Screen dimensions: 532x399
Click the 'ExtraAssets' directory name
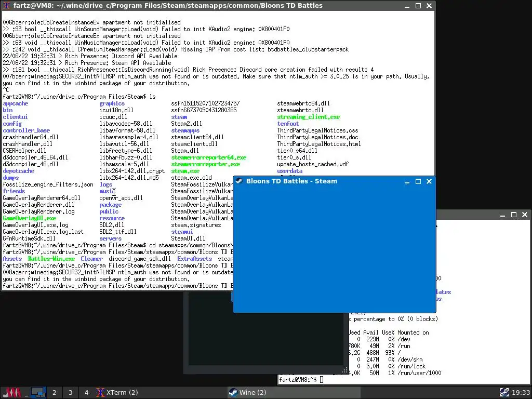tap(195, 259)
